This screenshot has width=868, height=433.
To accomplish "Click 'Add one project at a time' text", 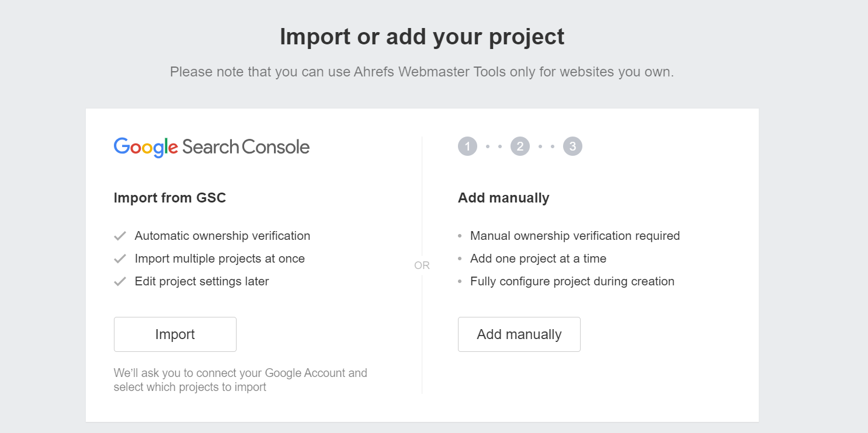I will tap(538, 259).
